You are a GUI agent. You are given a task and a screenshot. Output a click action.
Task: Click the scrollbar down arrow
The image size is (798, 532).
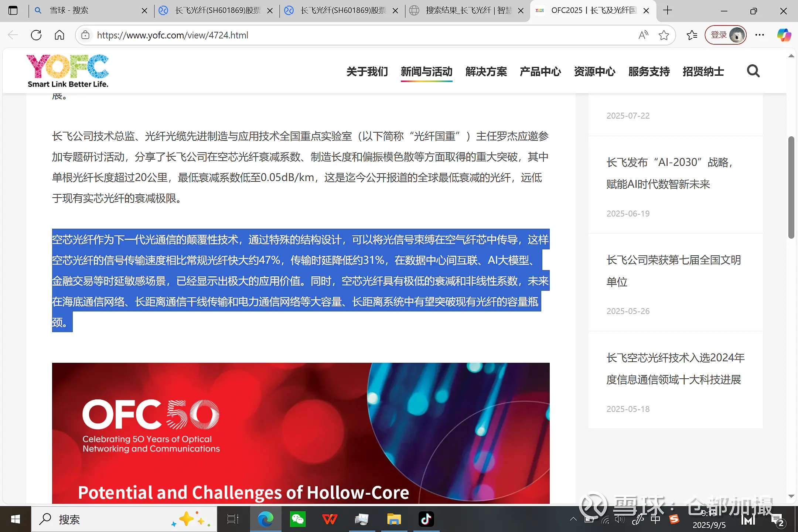click(x=791, y=496)
